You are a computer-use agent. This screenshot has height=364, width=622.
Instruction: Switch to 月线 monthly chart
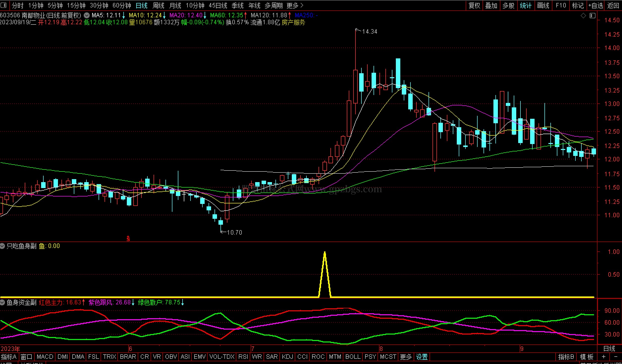tap(175, 5)
